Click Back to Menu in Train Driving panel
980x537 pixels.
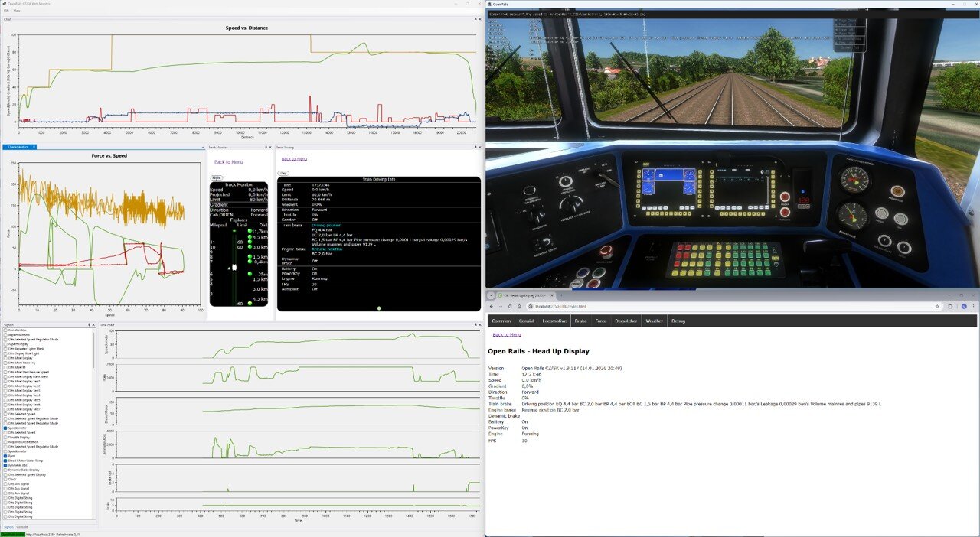tap(294, 158)
